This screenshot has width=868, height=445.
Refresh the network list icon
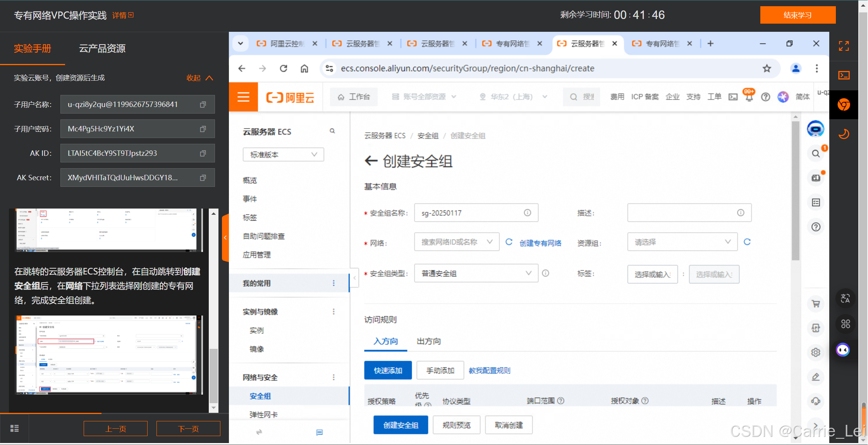tap(509, 242)
